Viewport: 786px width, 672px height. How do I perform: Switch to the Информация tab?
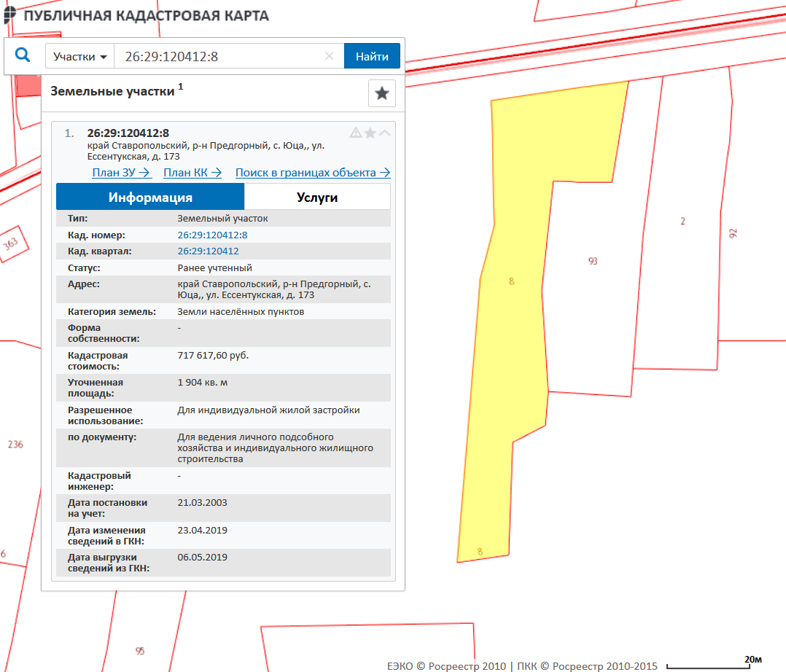click(x=150, y=197)
